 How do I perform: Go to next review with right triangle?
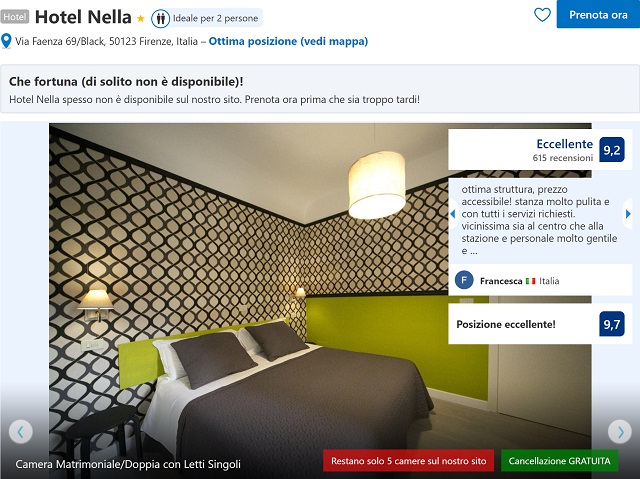click(x=628, y=214)
